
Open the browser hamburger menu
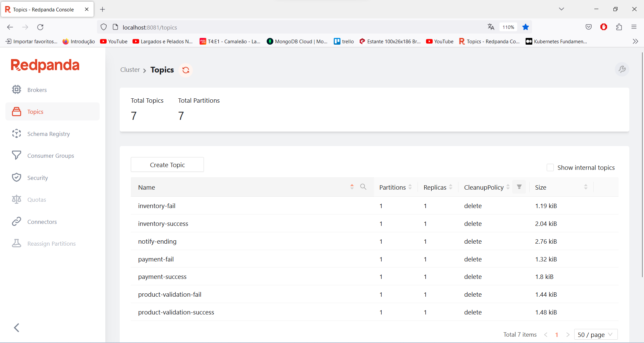coord(634,27)
